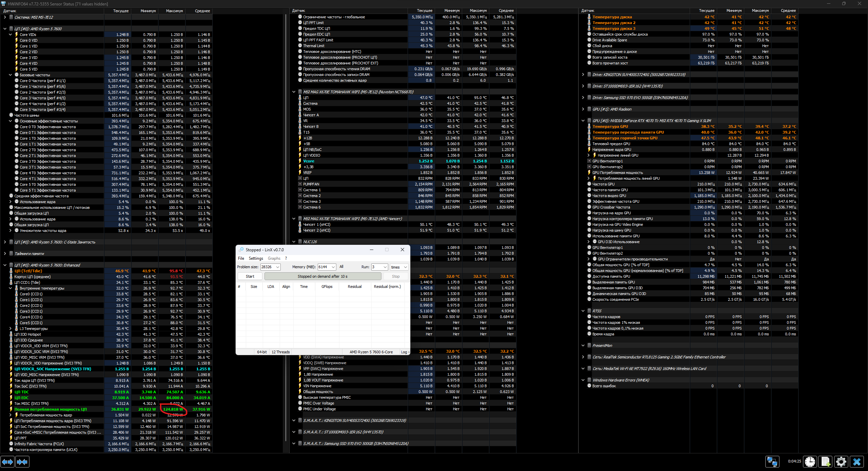Click the reset min/max clock icon
Screen dimensions: 868x471
(810, 462)
